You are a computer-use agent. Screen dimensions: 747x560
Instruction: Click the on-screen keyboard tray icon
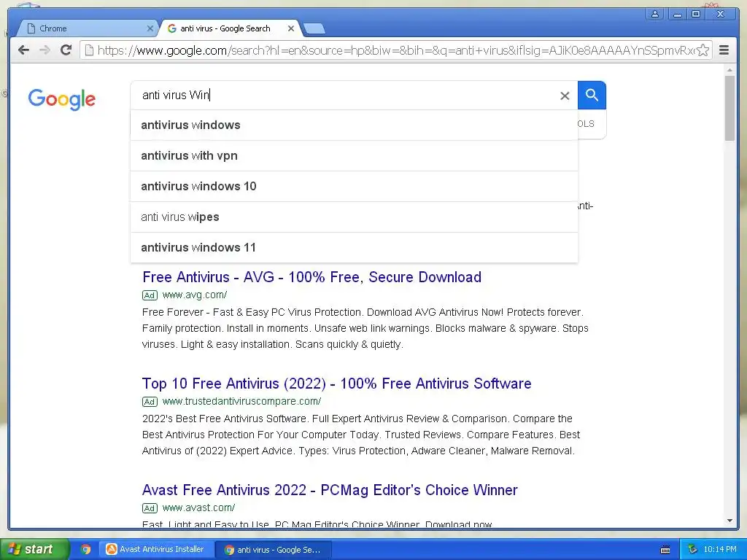pos(665,550)
